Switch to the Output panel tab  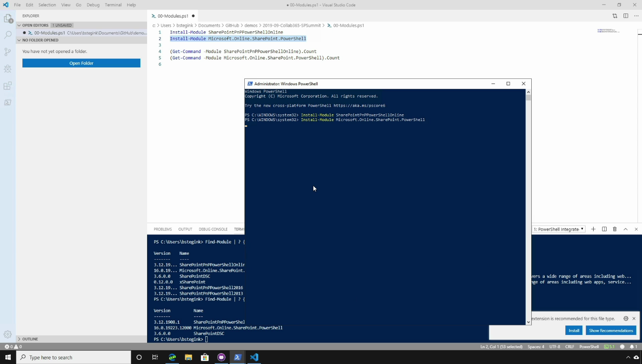tap(185, 229)
